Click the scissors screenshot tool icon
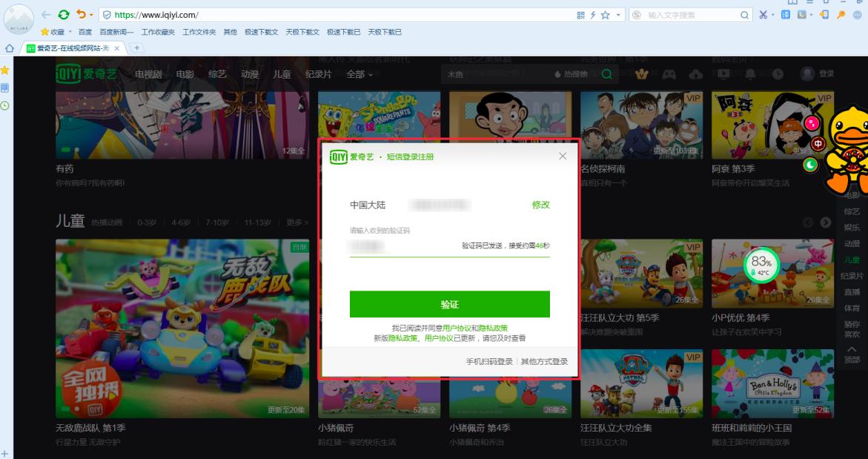868x459 pixels. tap(763, 15)
